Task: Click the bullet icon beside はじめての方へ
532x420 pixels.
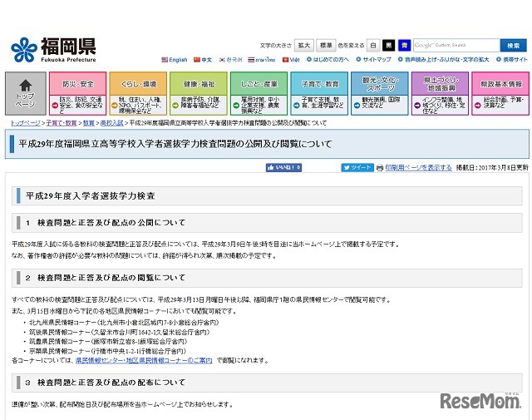Action: (309, 59)
